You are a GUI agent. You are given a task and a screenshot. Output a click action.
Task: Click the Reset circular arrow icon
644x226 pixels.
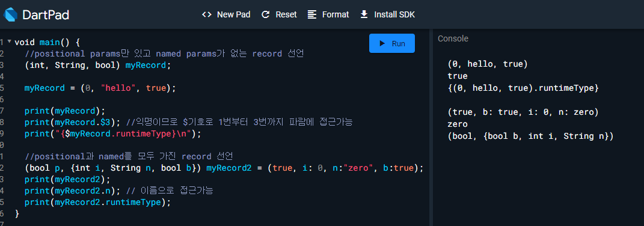266,14
